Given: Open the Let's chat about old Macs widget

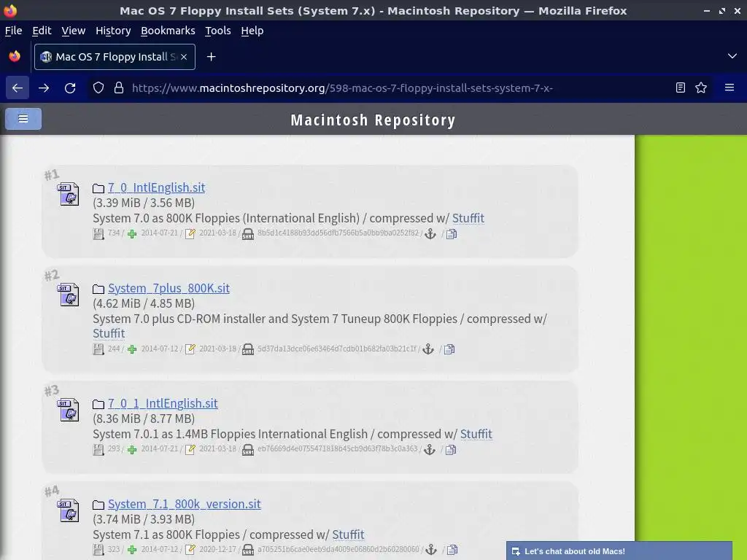Looking at the screenshot, I should click(x=619, y=551).
